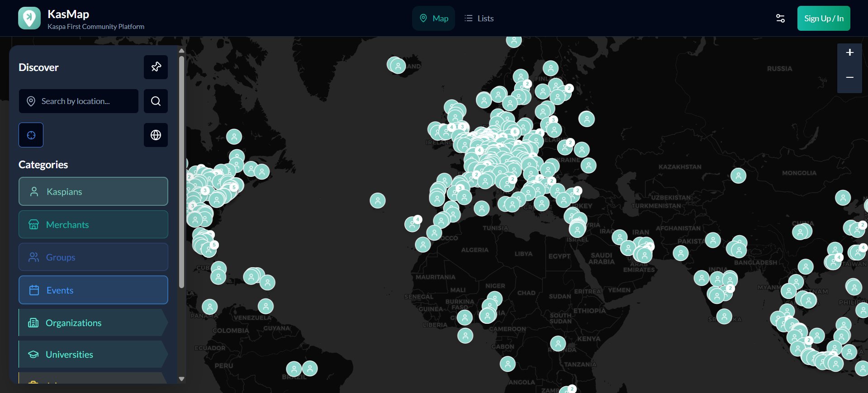Click the KasMap title text
This screenshot has height=393, width=868.
tap(68, 14)
